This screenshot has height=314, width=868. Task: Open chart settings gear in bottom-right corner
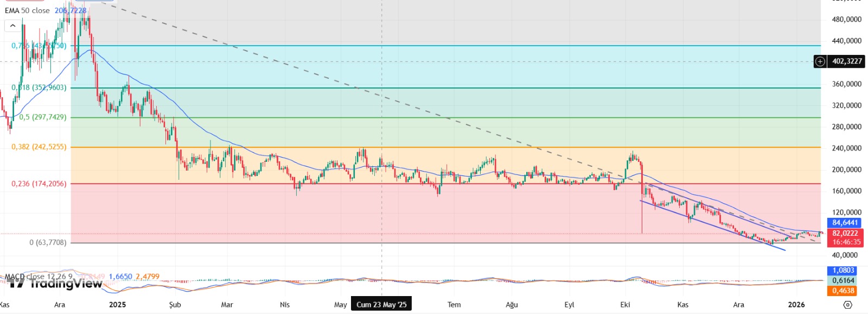click(x=847, y=305)
